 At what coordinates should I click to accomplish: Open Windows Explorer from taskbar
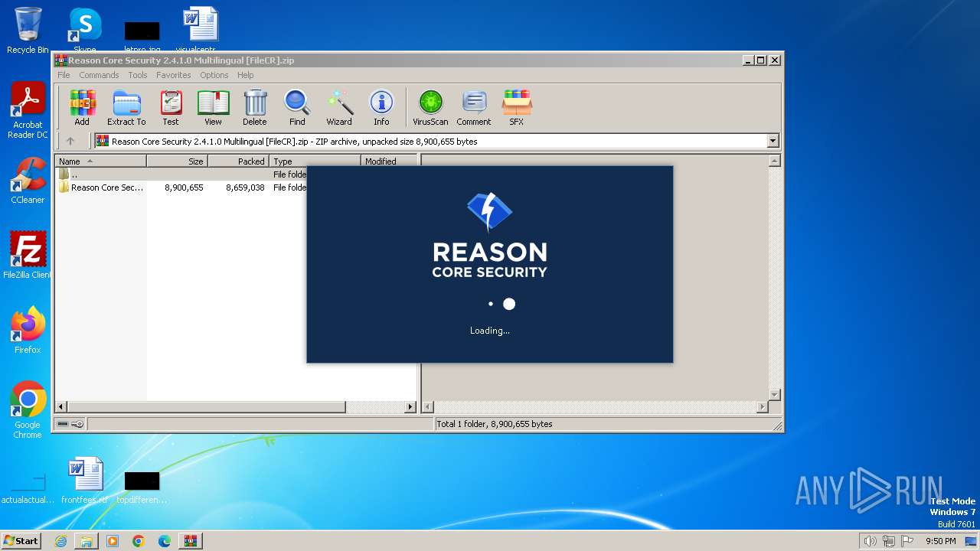87,541
